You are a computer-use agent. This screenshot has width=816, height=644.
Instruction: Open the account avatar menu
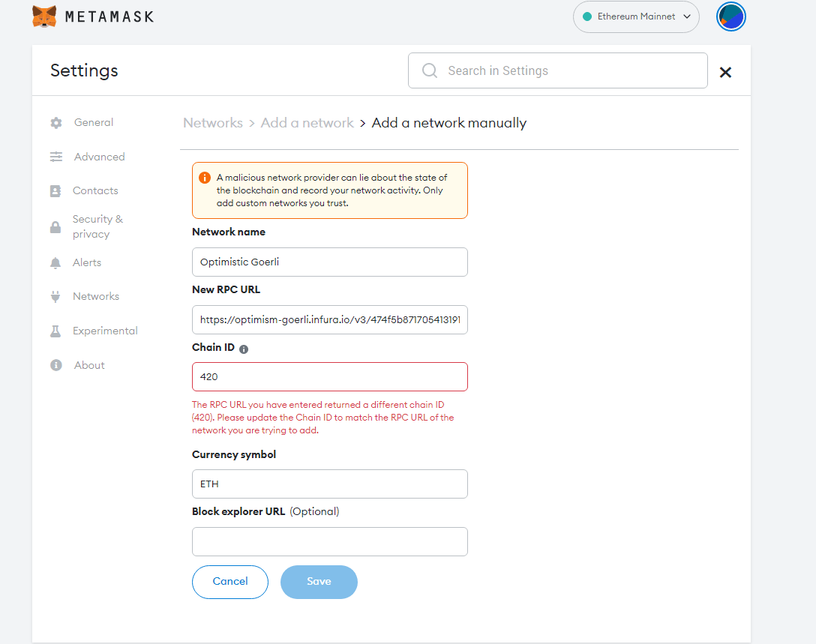730,16
